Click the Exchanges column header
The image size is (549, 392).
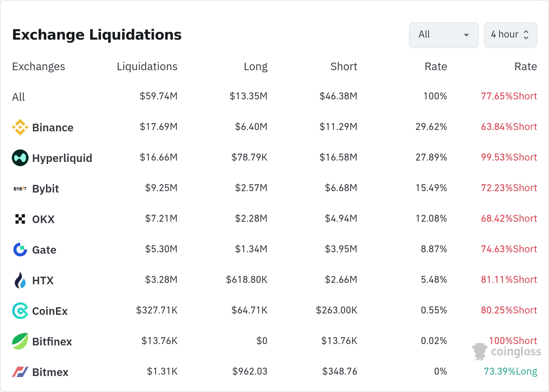pyautogui.click(x=38, y=66)
